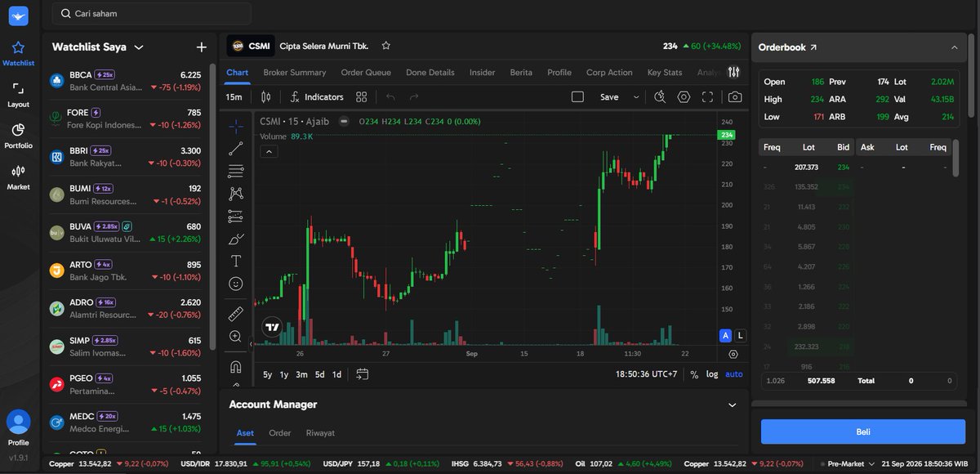Collapse the Account Manager panel
980x474 pixels.
click(732, 405)
